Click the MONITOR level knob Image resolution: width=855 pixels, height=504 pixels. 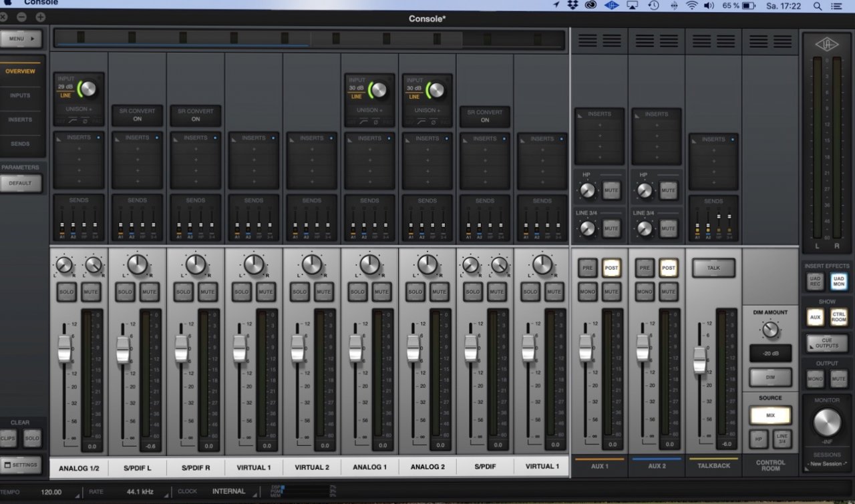[x=827, y=423]
